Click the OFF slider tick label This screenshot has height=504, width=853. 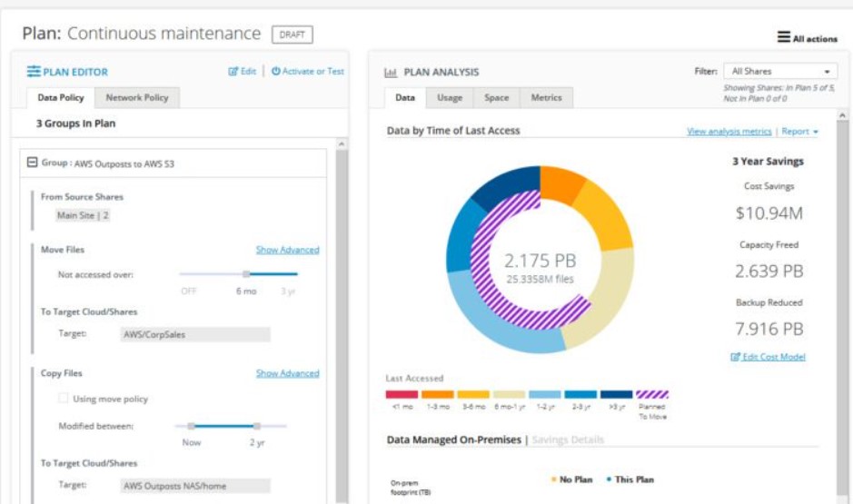coord(188,292)
